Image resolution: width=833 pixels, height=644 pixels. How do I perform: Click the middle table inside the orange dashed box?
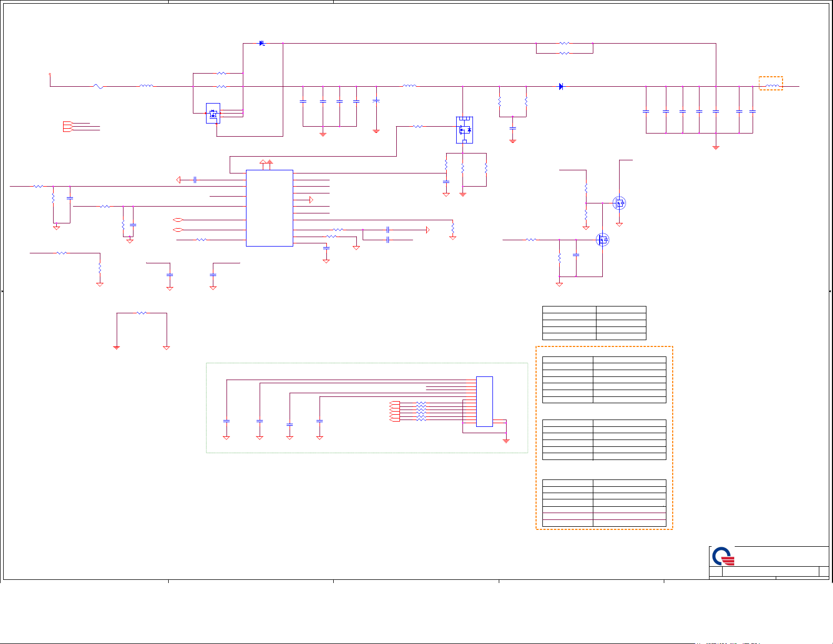tap(604, 439)
